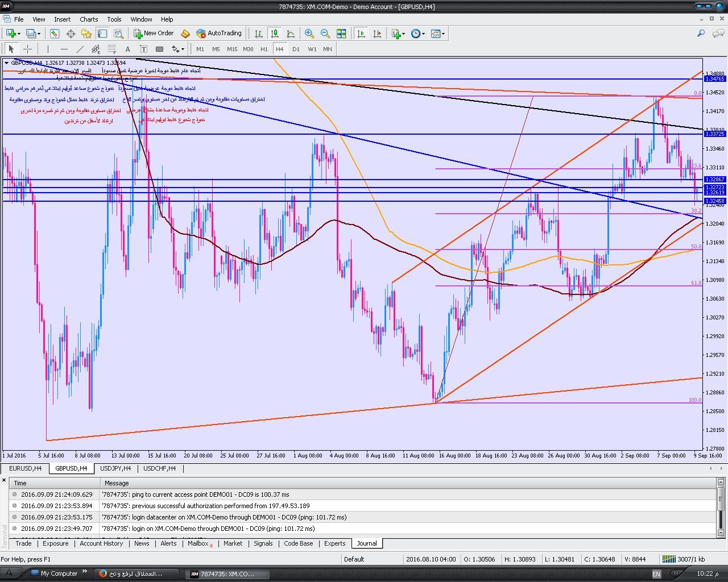Set timeframe to MN

328,49
